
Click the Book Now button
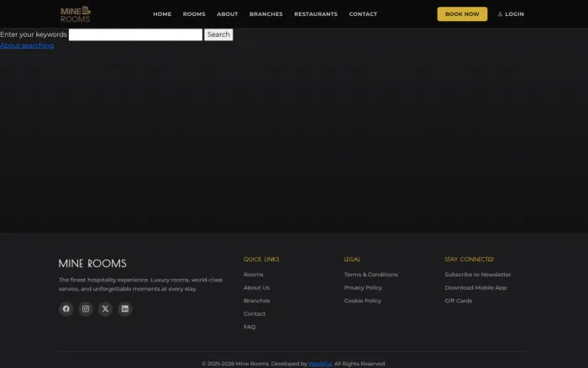(x=462, y=14)
